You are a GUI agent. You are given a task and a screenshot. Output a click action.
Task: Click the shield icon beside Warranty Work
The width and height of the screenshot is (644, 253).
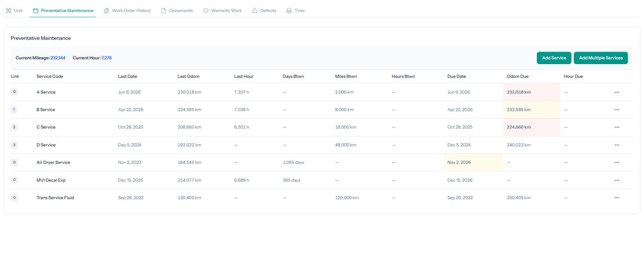pyautogui.click(x=206, y=10)
